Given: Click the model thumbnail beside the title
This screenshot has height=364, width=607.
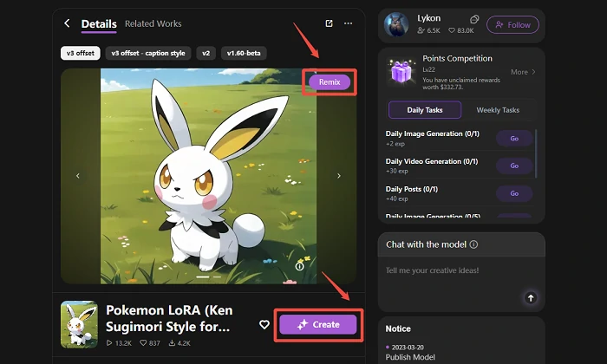Looking at the screenshot, I should pyautogui.click(x=79, y=324).
